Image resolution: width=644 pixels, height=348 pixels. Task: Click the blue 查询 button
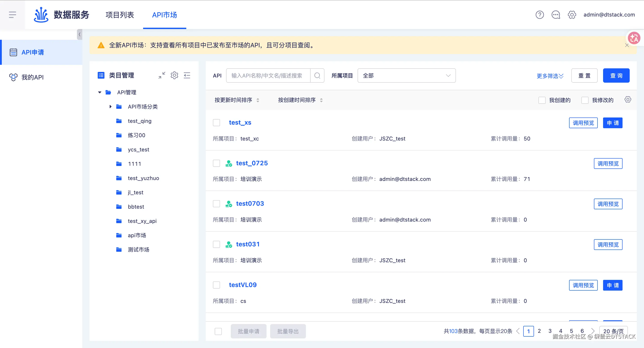point(616,75)
